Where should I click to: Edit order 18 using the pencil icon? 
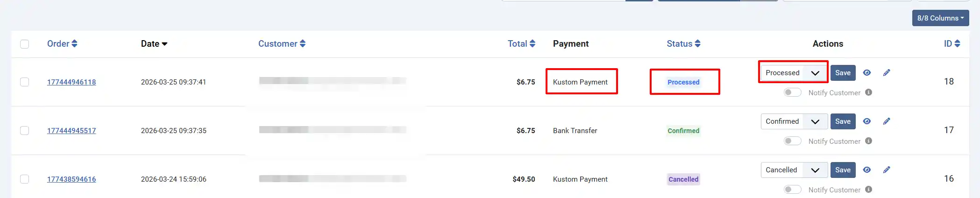(887, 73)
